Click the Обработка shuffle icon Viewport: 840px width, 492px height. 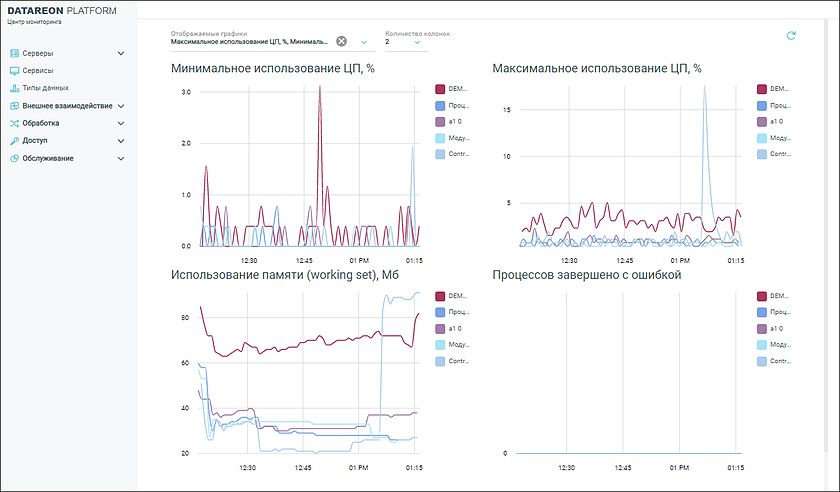pos(14,123)
